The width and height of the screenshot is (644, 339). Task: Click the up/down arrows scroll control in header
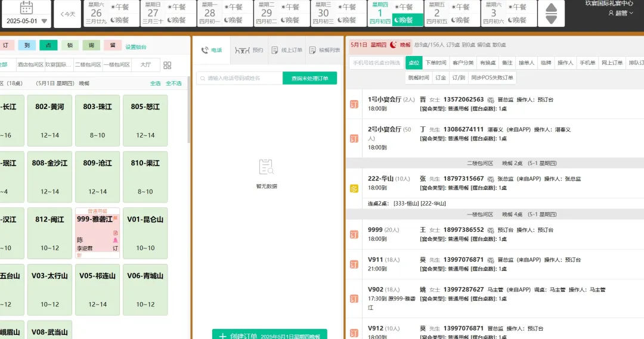pyautogui.click(x=552, y=14)
